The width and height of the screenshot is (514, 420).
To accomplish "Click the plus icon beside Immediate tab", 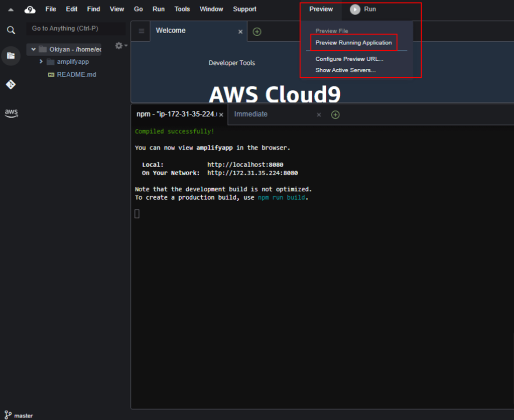I will 335,114.
